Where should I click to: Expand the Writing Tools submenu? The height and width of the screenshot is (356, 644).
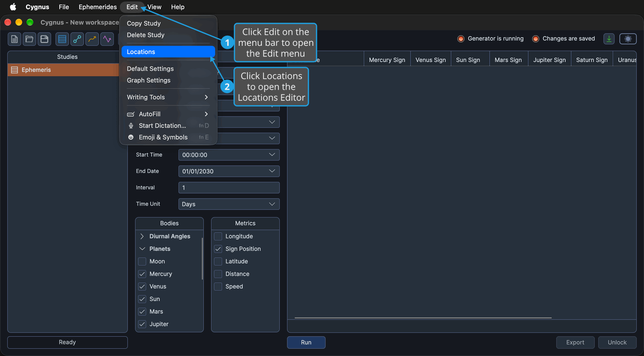(167, 97)
